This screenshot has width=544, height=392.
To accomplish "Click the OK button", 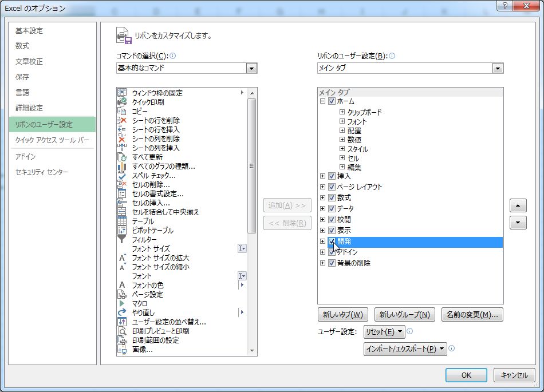I will [466, 375].
